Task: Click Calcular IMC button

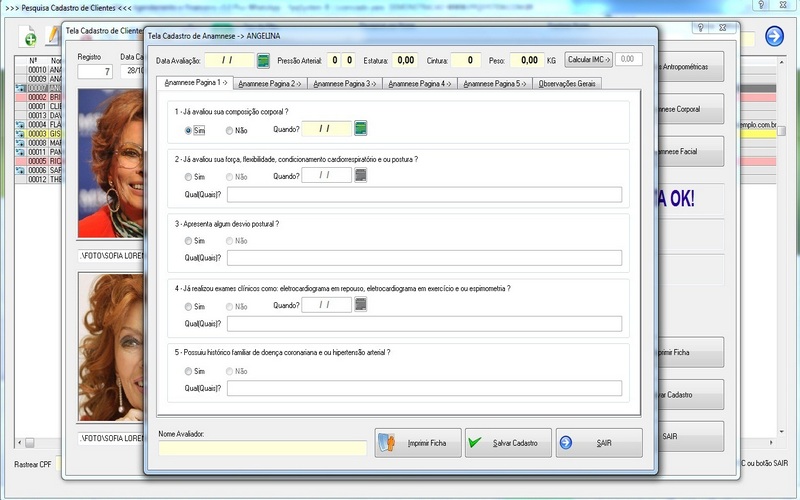Action: tap(588, 60)
